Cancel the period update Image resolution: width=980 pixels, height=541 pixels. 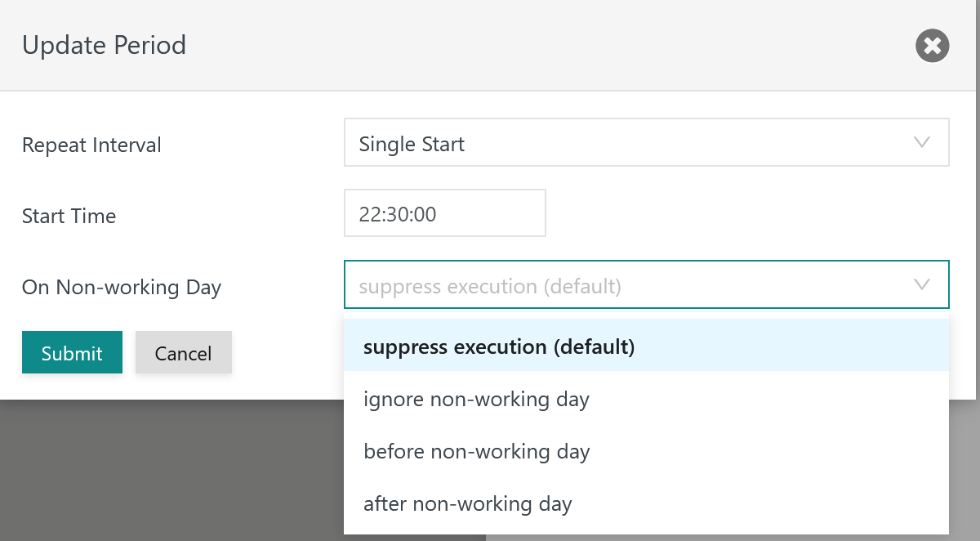[184, 352]
